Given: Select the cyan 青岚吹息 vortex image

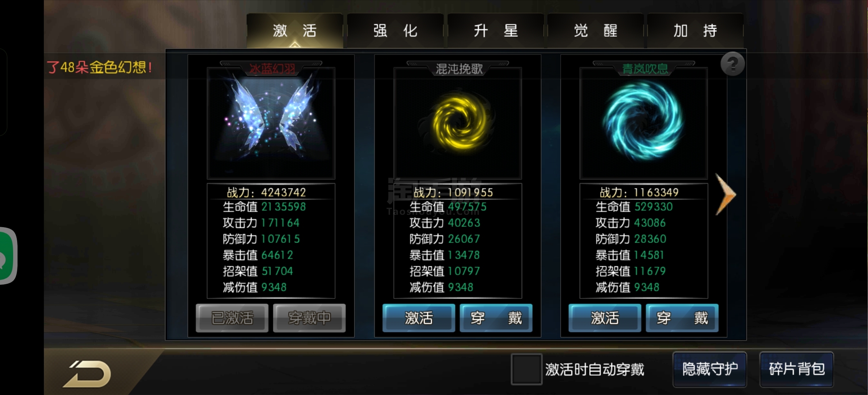Looking at the screenshot, I should point(644,123).
